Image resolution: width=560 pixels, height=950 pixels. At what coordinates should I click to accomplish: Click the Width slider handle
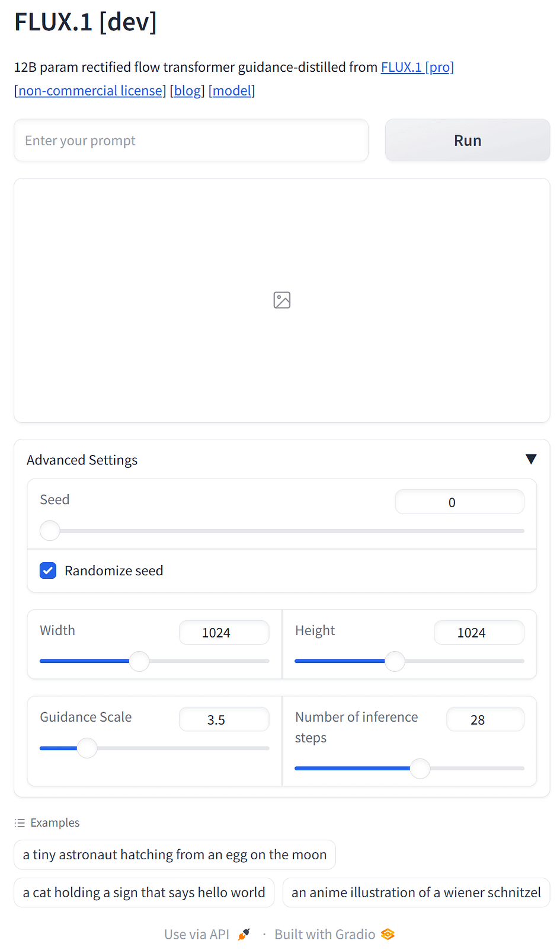coord(139,661)
